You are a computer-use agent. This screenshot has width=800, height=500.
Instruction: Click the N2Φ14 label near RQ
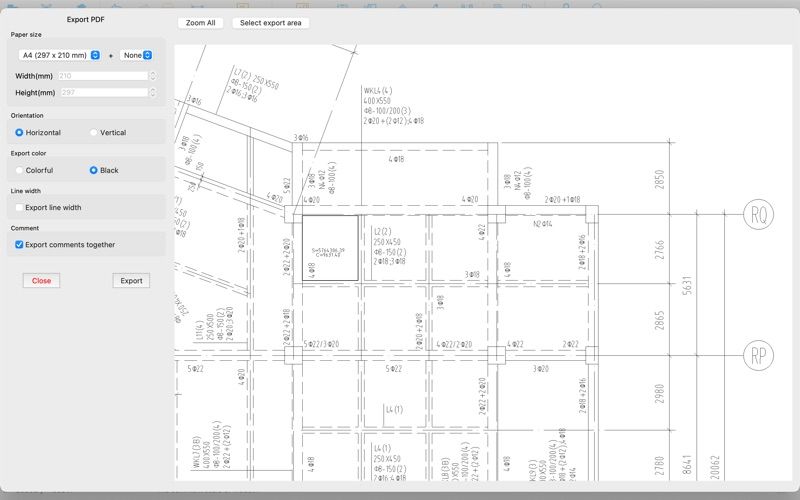[x=543, y=224]
